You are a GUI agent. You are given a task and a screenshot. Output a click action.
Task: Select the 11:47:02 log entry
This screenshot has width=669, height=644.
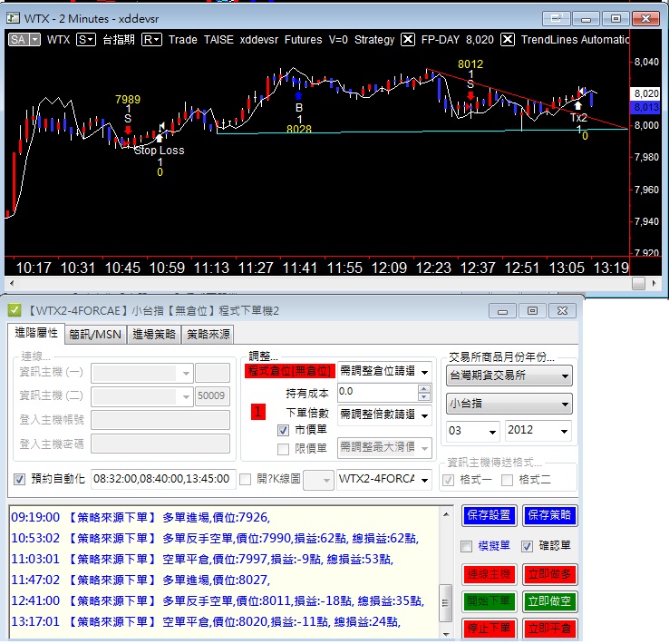tap(141, 581)
